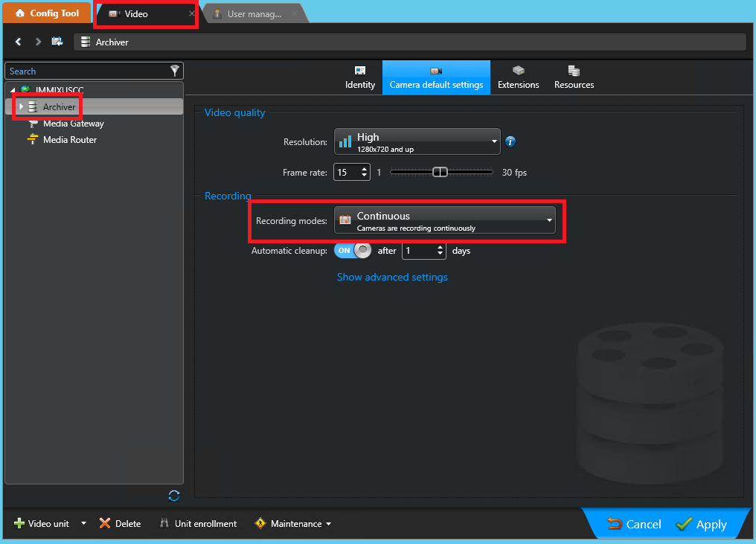Go to the Config Tool home tab

pyautogui.click(x=47, y=13)
